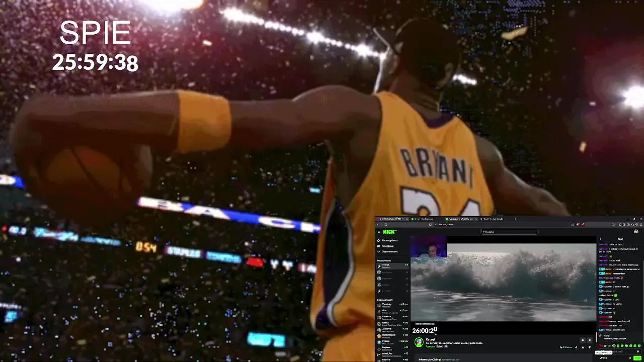Click the Informacje o Xvbeqt heading

click(x=430, y=359)
